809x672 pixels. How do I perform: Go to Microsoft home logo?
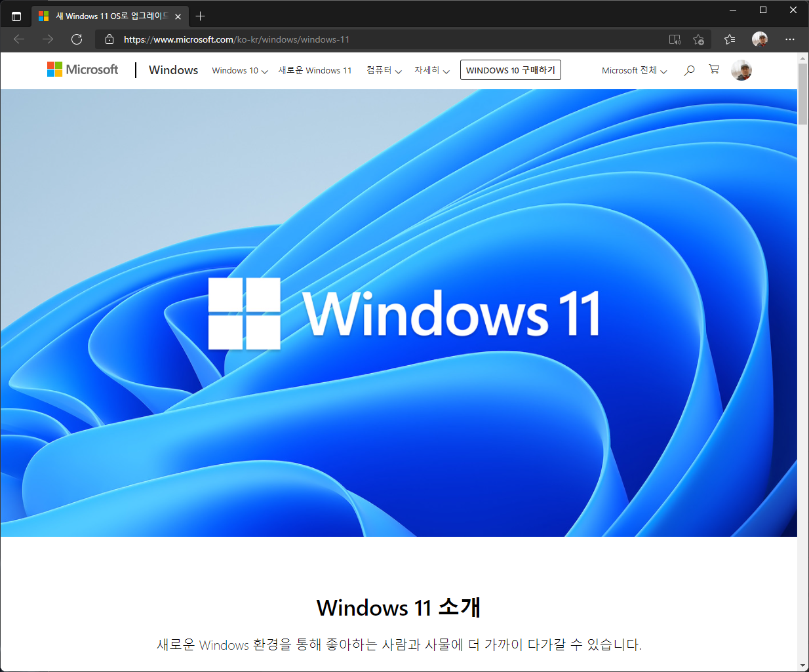(x=83, y=69)
